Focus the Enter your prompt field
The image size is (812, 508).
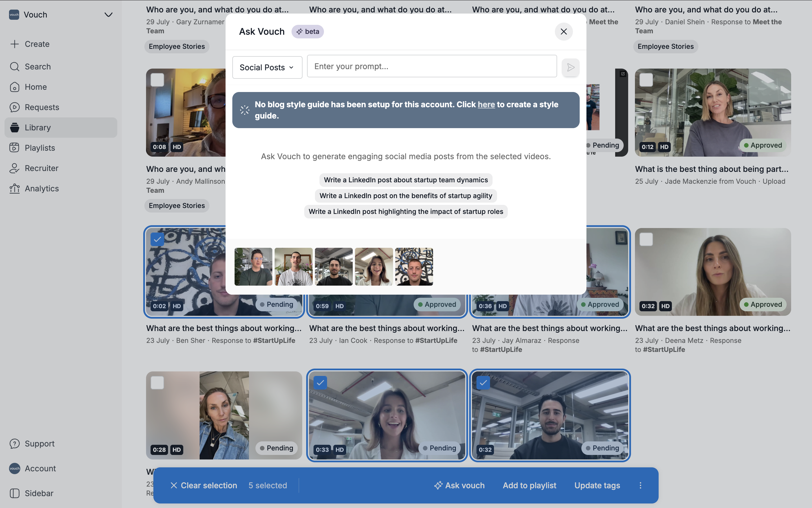(x=432, y=66)
